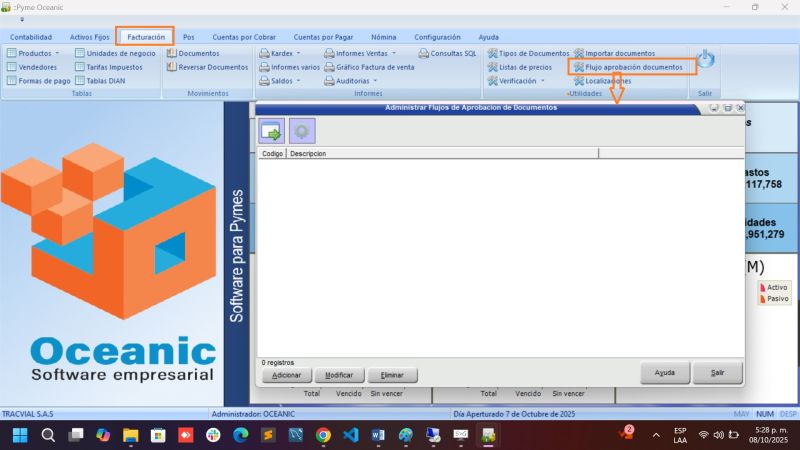The height and width of the screenshot is (450, 800).
Task: Click the Adicionar button
Action: click(x=286, y=375)
